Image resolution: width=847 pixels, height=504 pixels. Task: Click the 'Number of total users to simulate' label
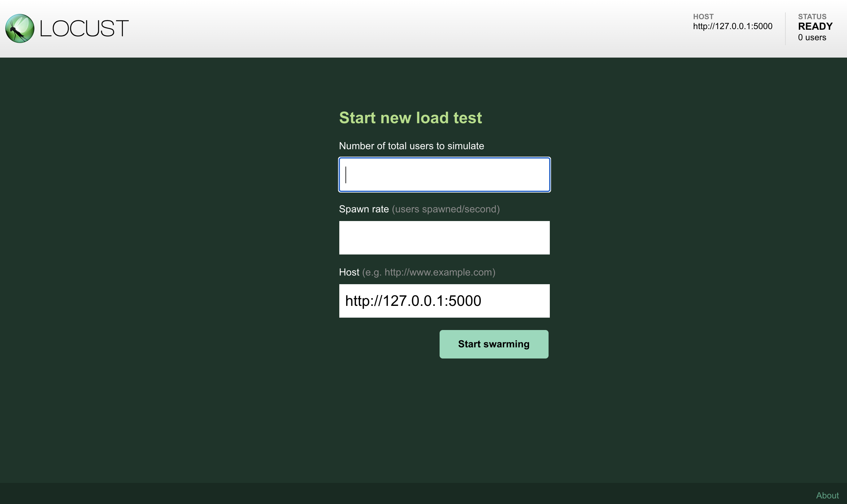411,146
